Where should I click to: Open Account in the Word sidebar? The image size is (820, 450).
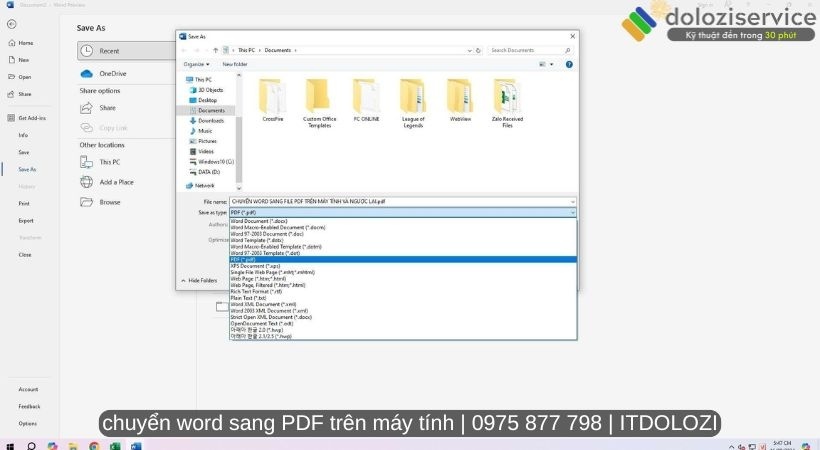(x=28, y=389)
